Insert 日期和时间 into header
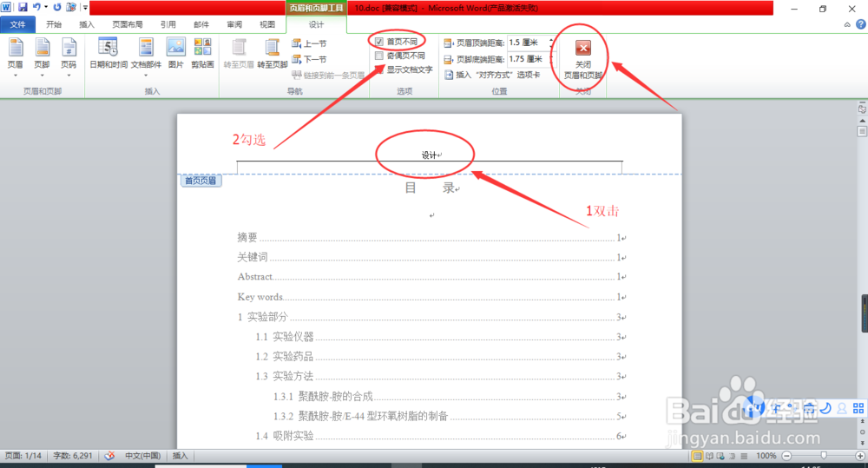 coord(108,54)
